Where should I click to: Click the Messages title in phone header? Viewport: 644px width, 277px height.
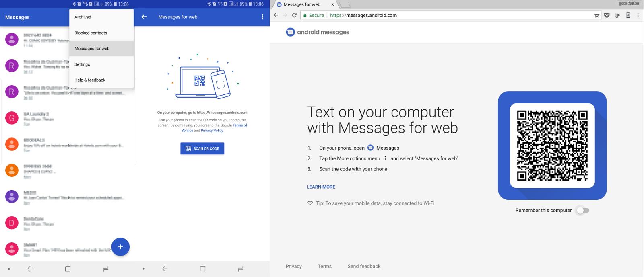tap(17, 17)
